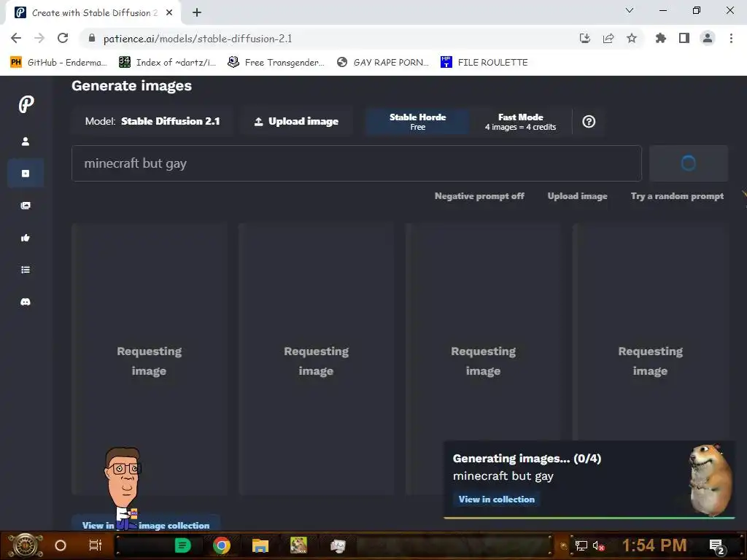The height and width of the screenshot is (560, 747).
Task: Select the generate images sidebar icon
Action: click(x=26, y=174)
